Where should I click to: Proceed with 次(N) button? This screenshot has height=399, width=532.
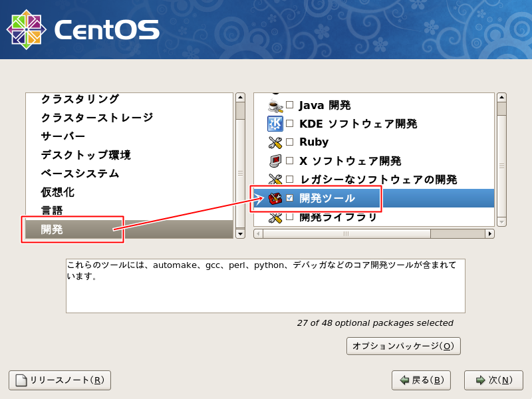pyautogui.click(x=493, y=380)
